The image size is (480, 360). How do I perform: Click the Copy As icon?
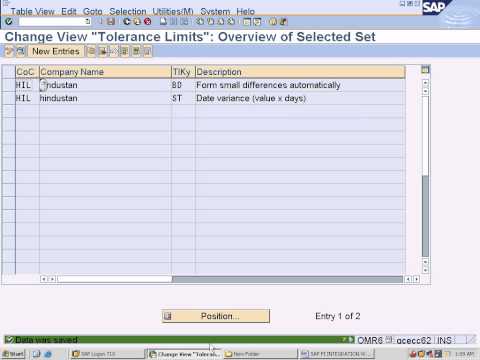point(91,51)
